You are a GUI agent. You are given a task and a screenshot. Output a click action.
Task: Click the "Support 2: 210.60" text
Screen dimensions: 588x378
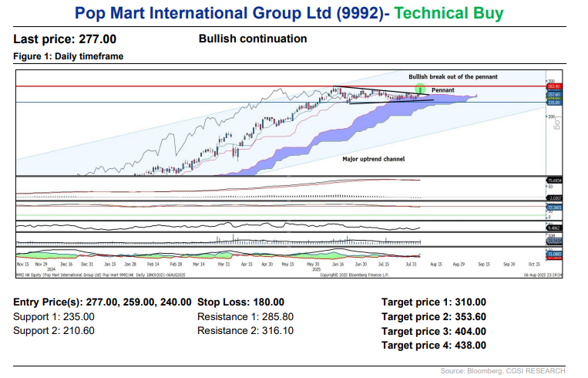tap(54, 331)
